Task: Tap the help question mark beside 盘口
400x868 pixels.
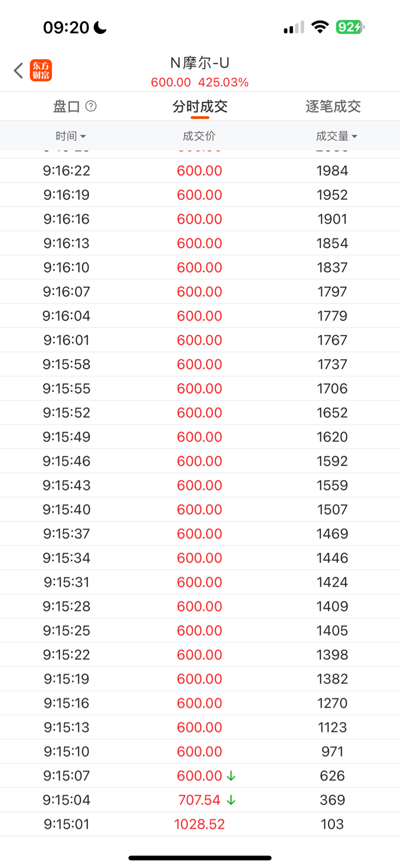Action: [91, 106]
